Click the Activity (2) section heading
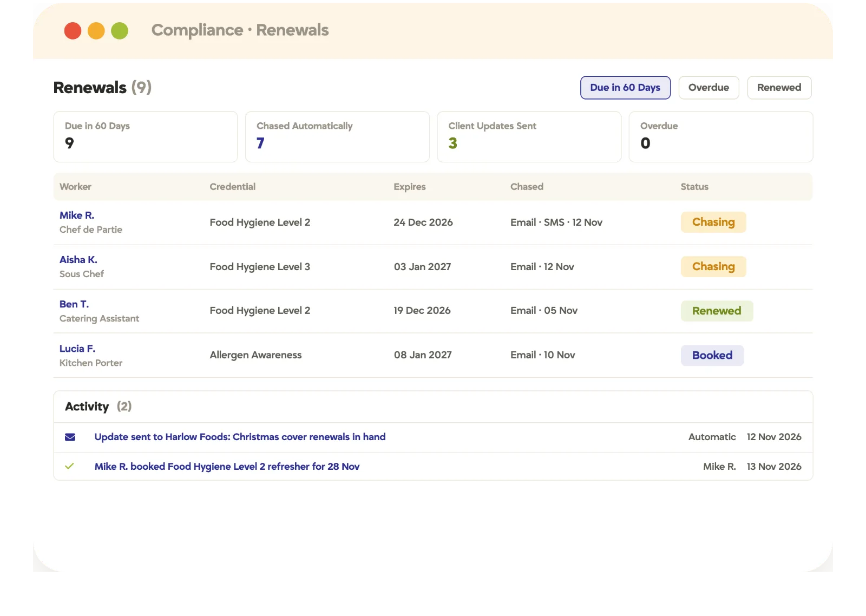 99,407
